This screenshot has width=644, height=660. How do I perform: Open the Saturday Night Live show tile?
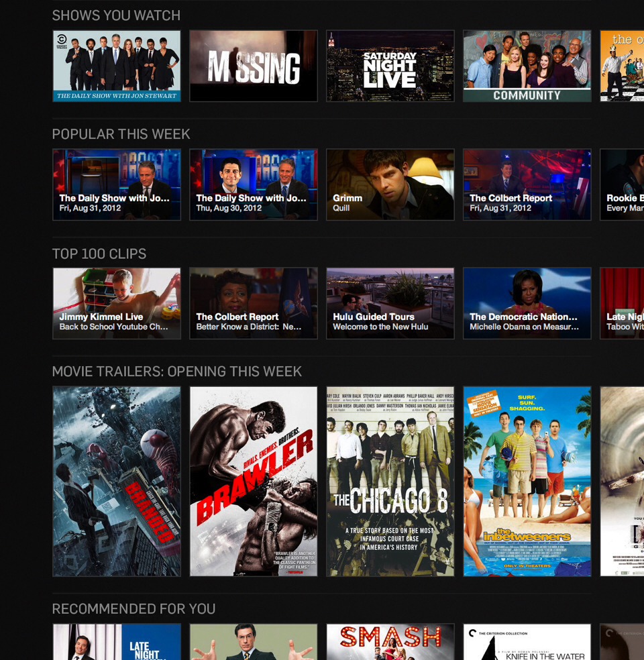[x=390, y=66]
